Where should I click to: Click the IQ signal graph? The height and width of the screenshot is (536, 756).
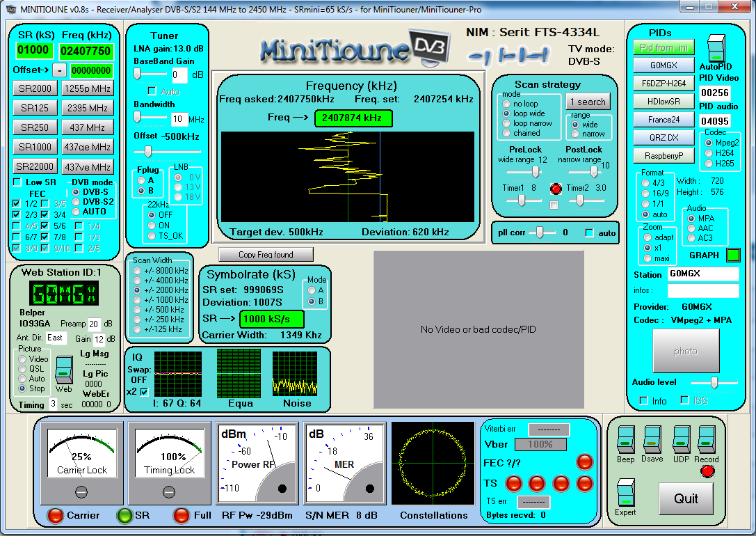point(178,373)
